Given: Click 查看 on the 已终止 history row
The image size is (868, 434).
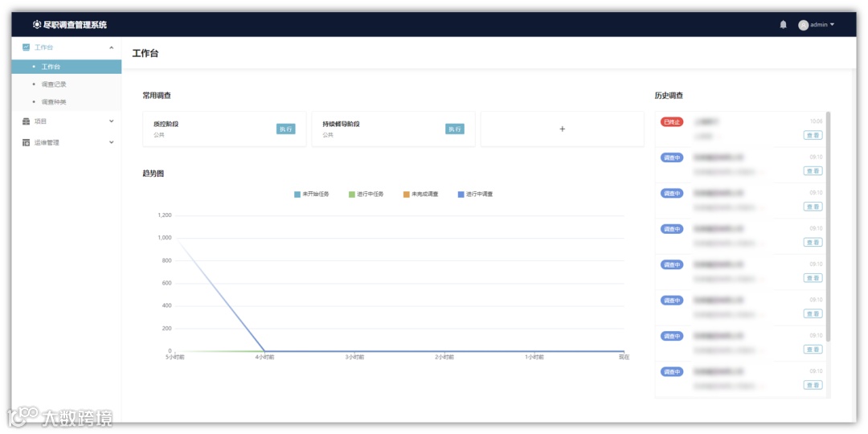Looking at the screenshot, I should click(x=813, y=135).
